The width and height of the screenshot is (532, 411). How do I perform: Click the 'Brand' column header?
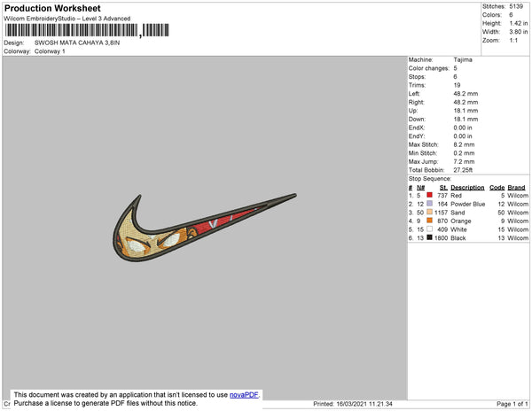pyautogui.click(x=516, y=188)
